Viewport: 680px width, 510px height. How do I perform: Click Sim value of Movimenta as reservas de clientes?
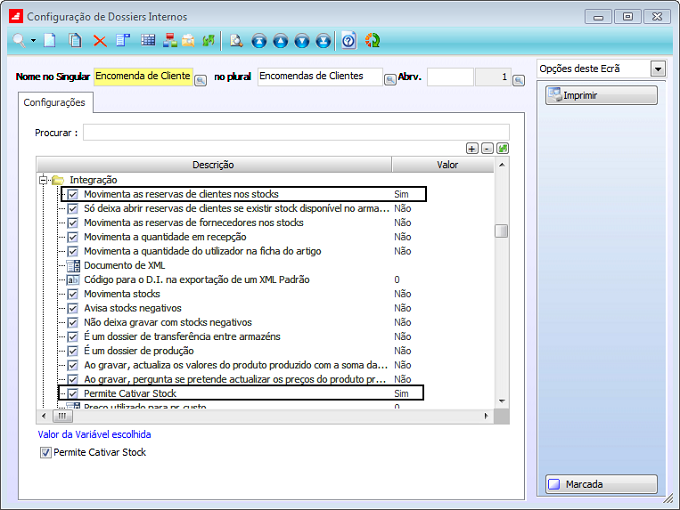coord(401,194)
